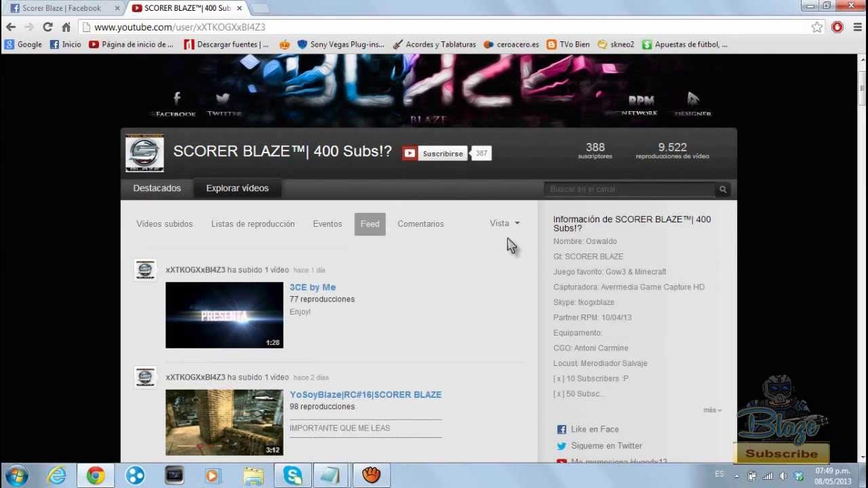The image size is (868, 488).
Task: Open the YoSoyBlaze RC#16 video thumbnail
Action: (224, 422)
